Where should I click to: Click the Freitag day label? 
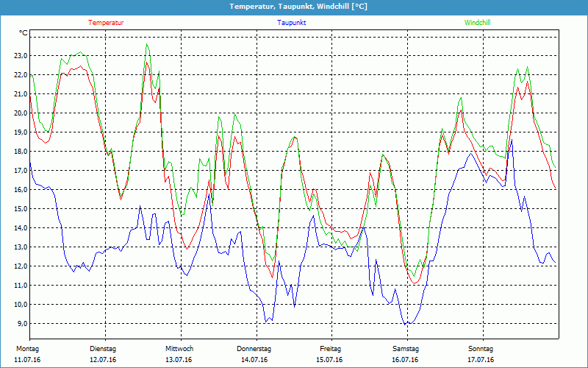click(x=330, y=349)
